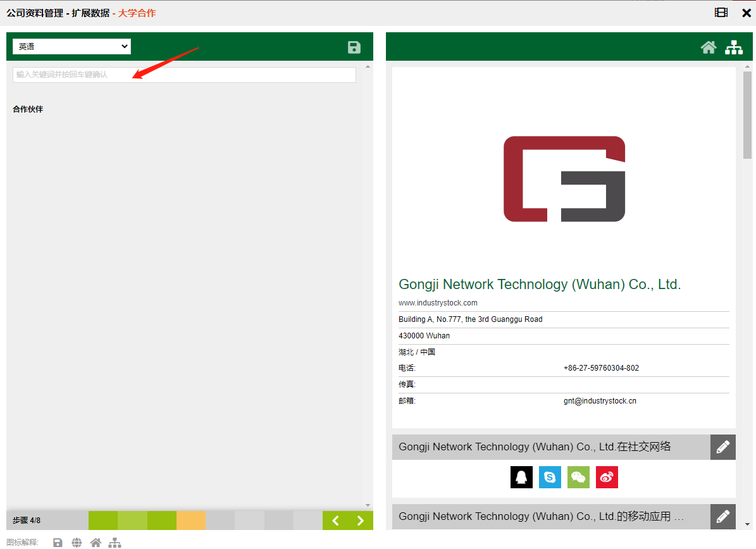Click the right panel vertical scrollbar thumb
Viewport: 756px width, 549px height.
tap(747, 115)
